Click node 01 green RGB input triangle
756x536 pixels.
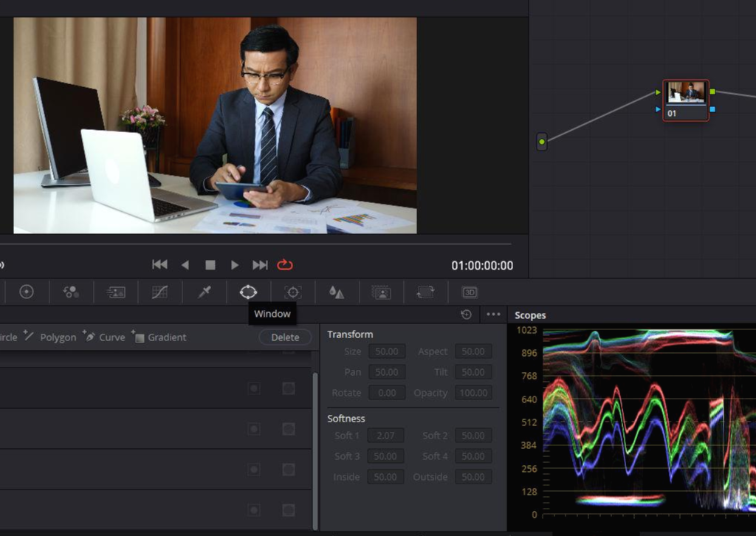(658, 92)
